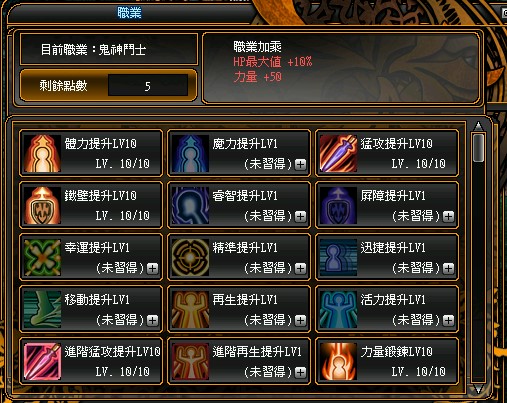Click the 體力提升 skill icon
This screenshot has width=507, height=403.
pos(42,153)
